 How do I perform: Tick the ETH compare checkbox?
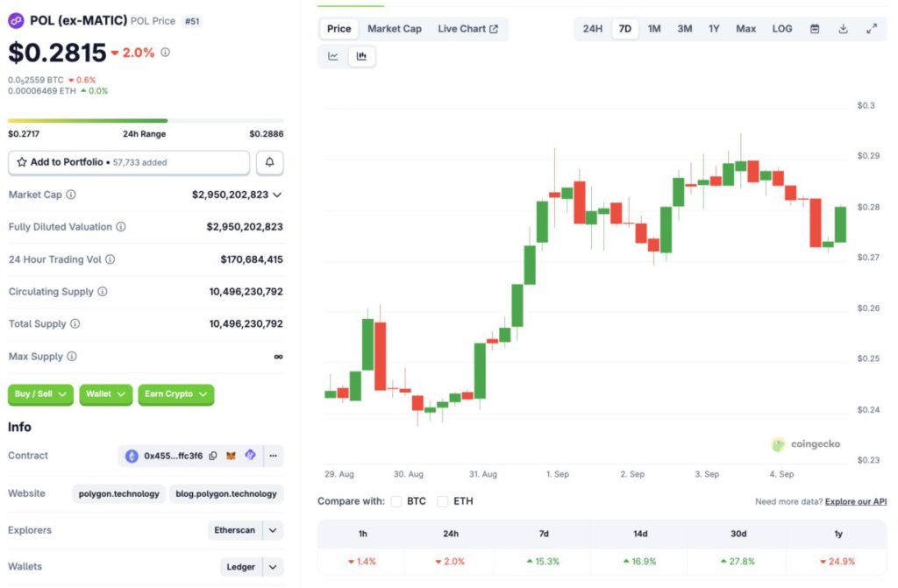click(x=443, y=501)
